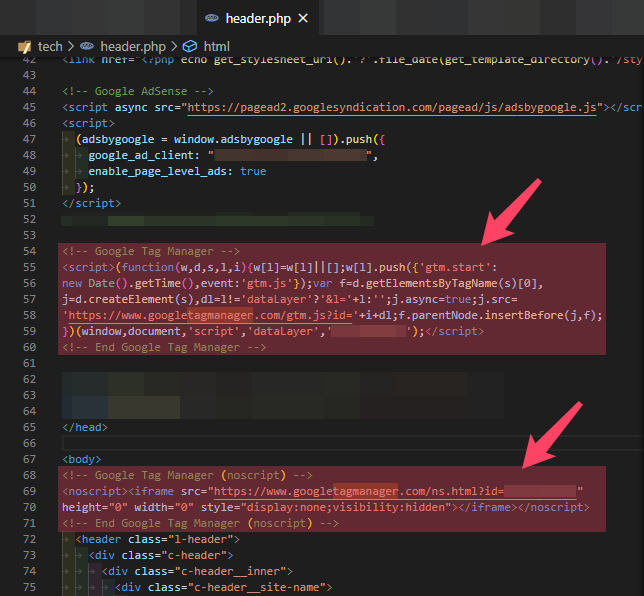Click the PHP file icon in the tab

coord(212,18)
